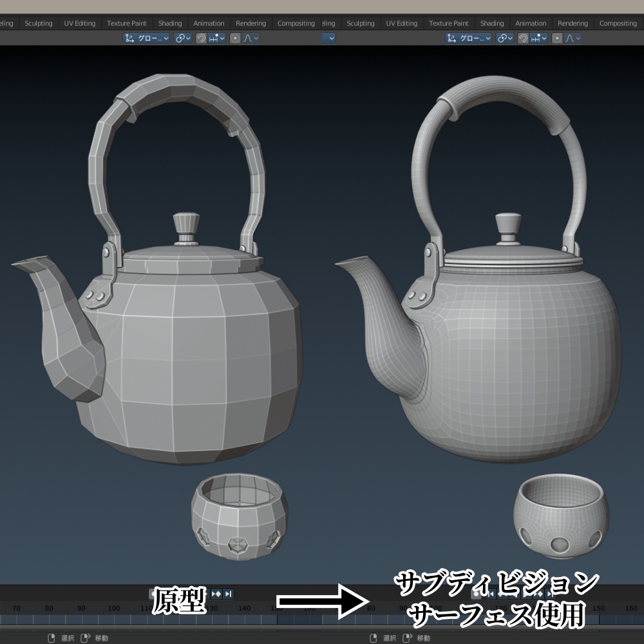
Task: Click the proportional editing falloff curve icon
Action: [x=248, y=37]
